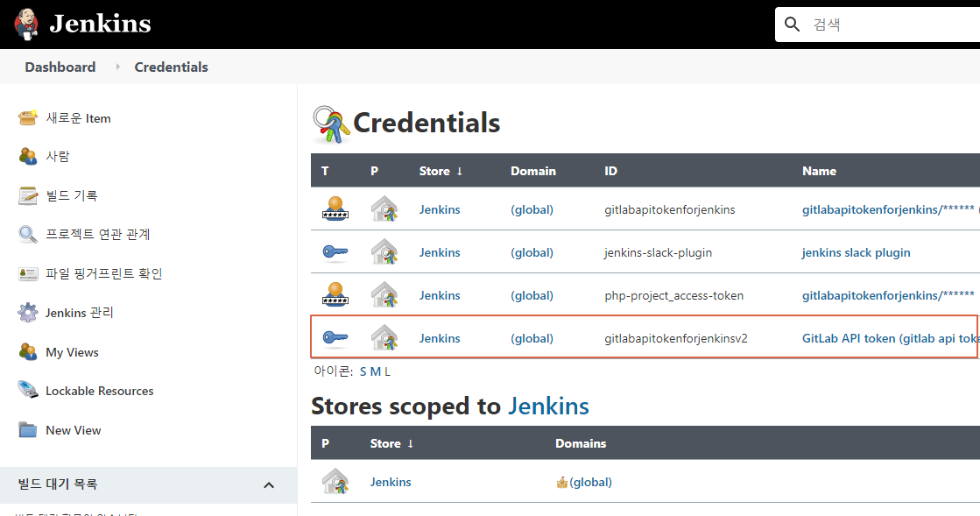The width and height of the screenshot is (980, 516).
Task: Switch icon size to M
Action: click(375, 371)
